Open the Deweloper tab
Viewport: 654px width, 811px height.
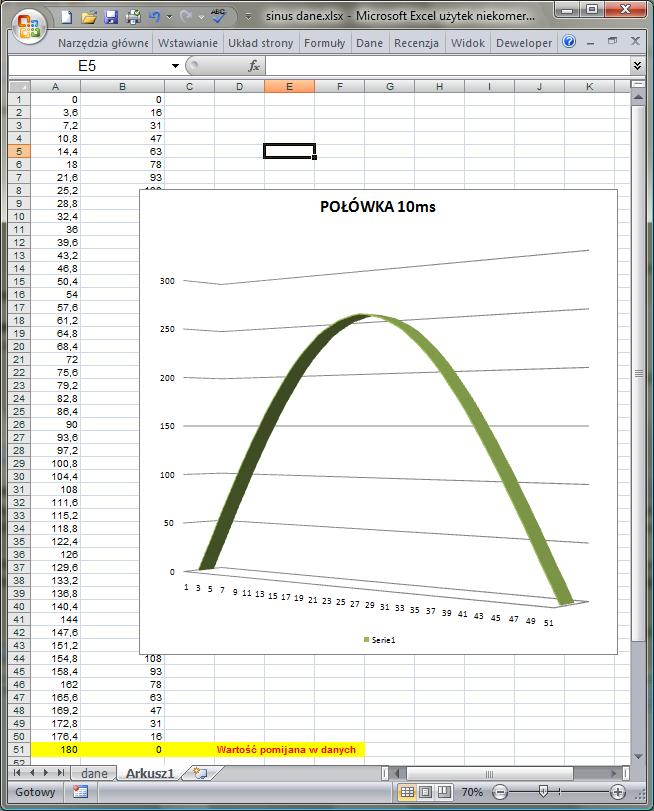click(x=524, y=43)
